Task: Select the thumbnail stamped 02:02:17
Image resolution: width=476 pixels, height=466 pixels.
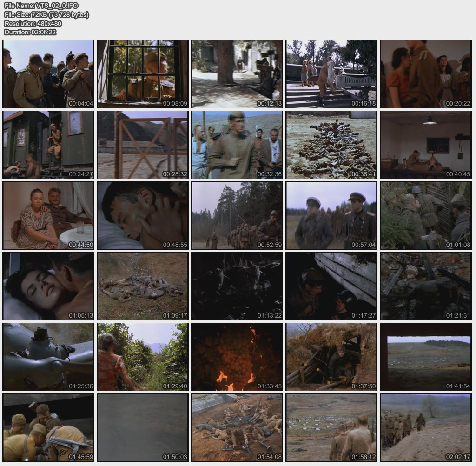Action: point(426,428)
